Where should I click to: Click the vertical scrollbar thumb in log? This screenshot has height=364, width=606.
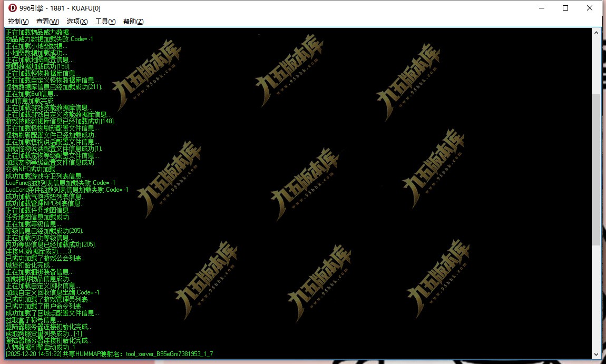[x=597, y=169]
